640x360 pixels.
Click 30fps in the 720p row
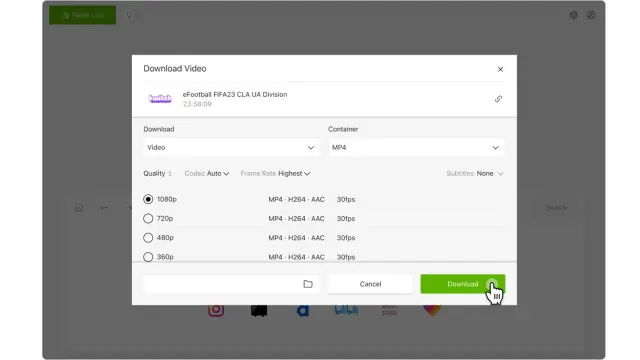[346, 218]
